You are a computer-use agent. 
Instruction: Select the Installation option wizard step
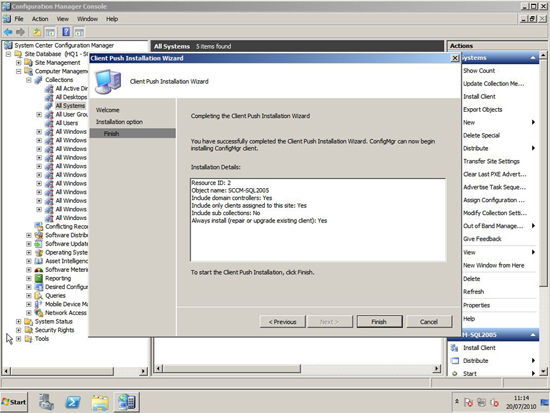tap(119, 122)
